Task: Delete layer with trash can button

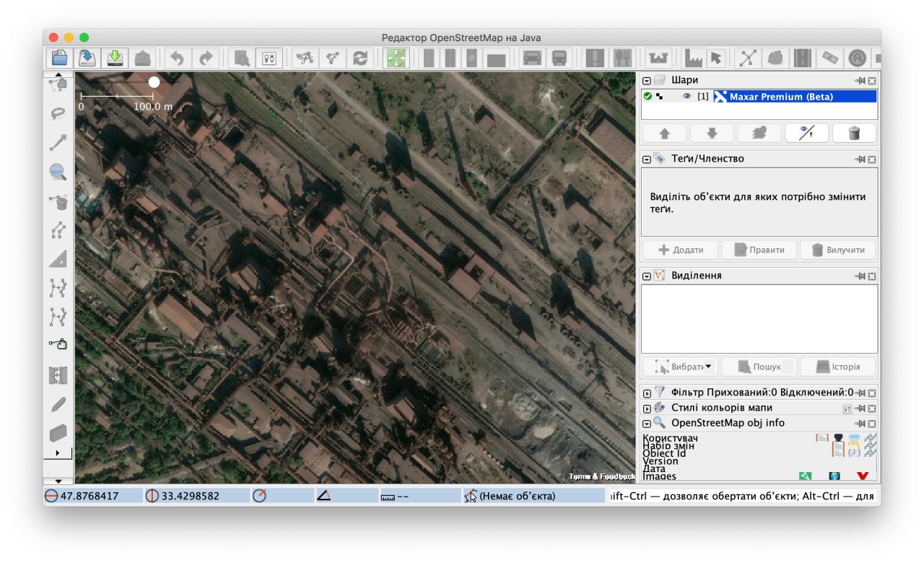Action: click(x=854, y=133)
